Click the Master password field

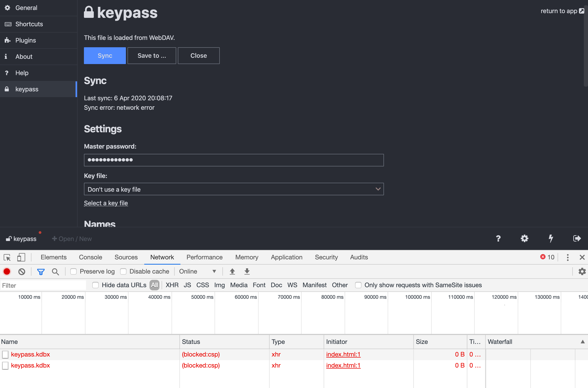click(233, 160)
